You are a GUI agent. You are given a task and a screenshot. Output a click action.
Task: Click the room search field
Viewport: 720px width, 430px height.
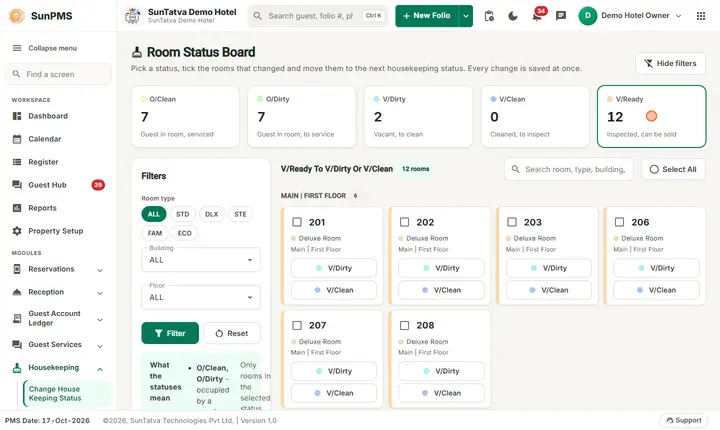coord(568,169)
